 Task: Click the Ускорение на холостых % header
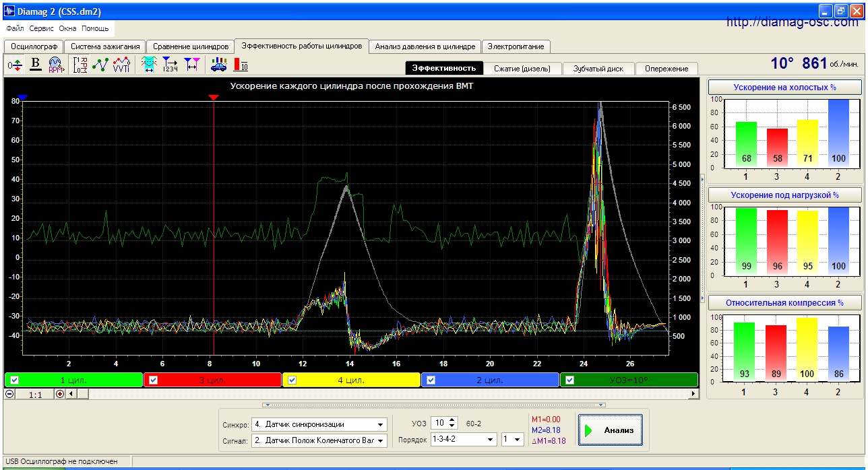784,88
